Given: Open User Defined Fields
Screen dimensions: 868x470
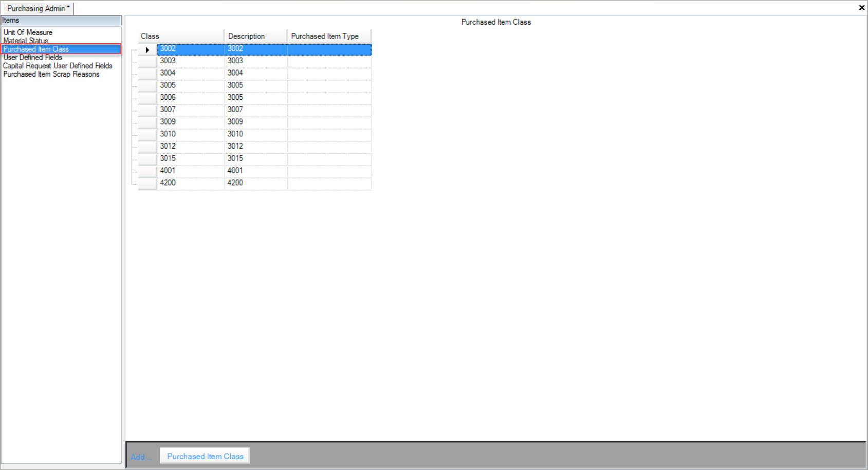Looking at the screenshot, I should pyautogui.click(x=33, y=58).
